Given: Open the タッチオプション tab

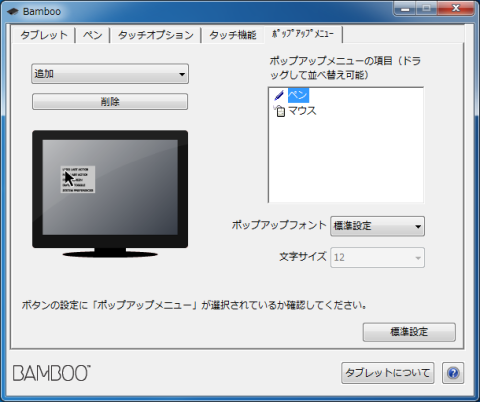Looking at the screenshot, I should [x=155, y=35].
